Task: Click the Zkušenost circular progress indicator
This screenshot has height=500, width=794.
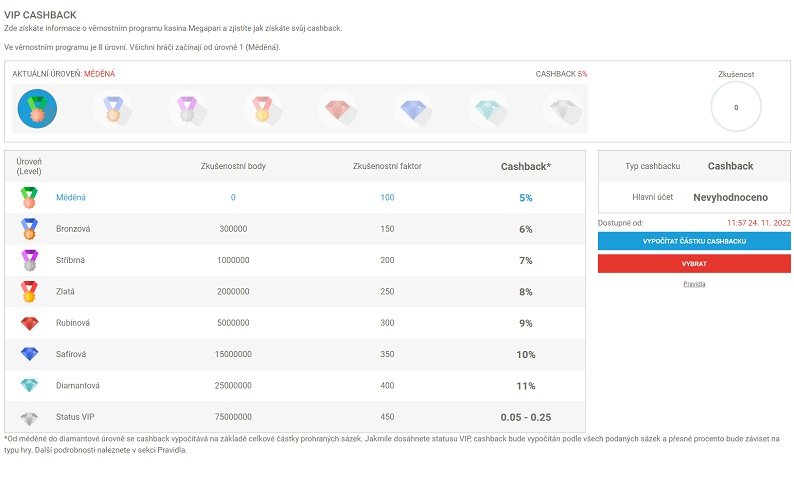Action: click(736, 107)
